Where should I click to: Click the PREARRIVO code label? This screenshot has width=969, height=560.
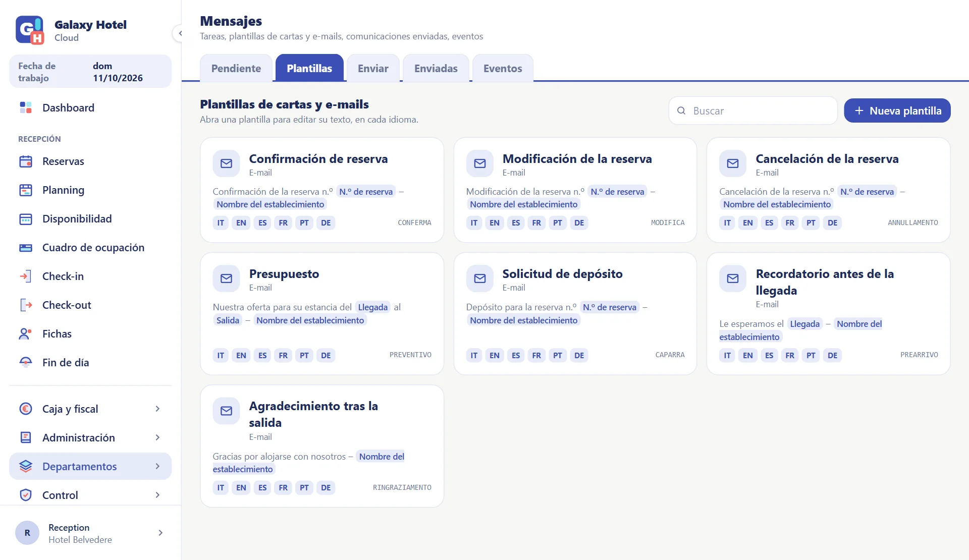click(x=919, y=355)
